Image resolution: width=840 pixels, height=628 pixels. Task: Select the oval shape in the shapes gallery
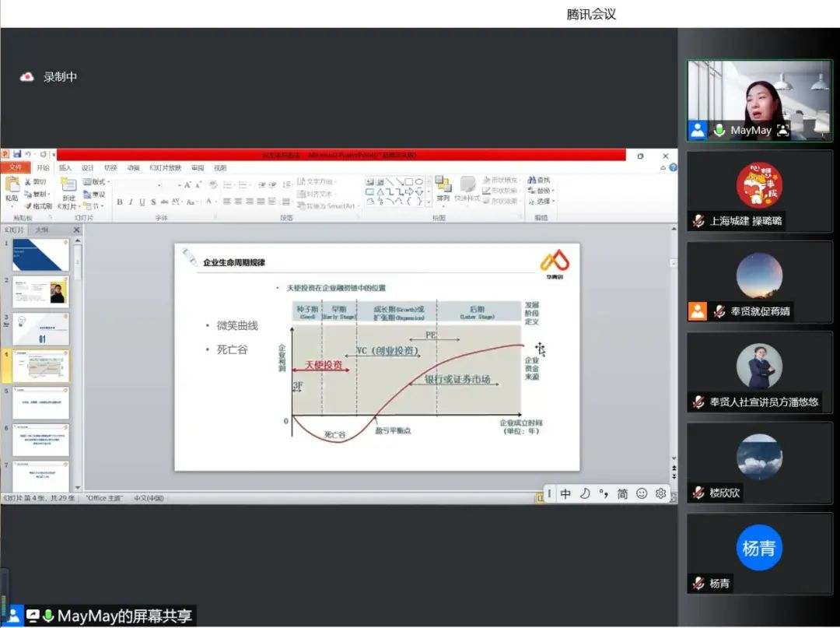tap(419, 182)
